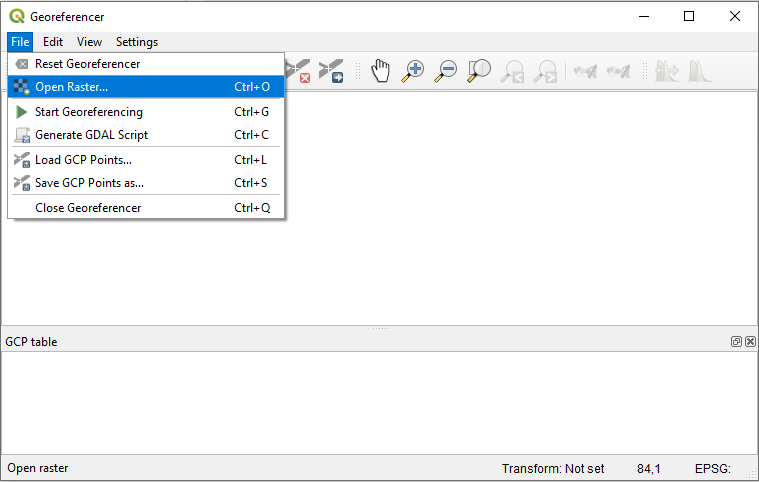Open the Settings menu
Viewport: 759px width, 482px height.
tap(137, 42)
